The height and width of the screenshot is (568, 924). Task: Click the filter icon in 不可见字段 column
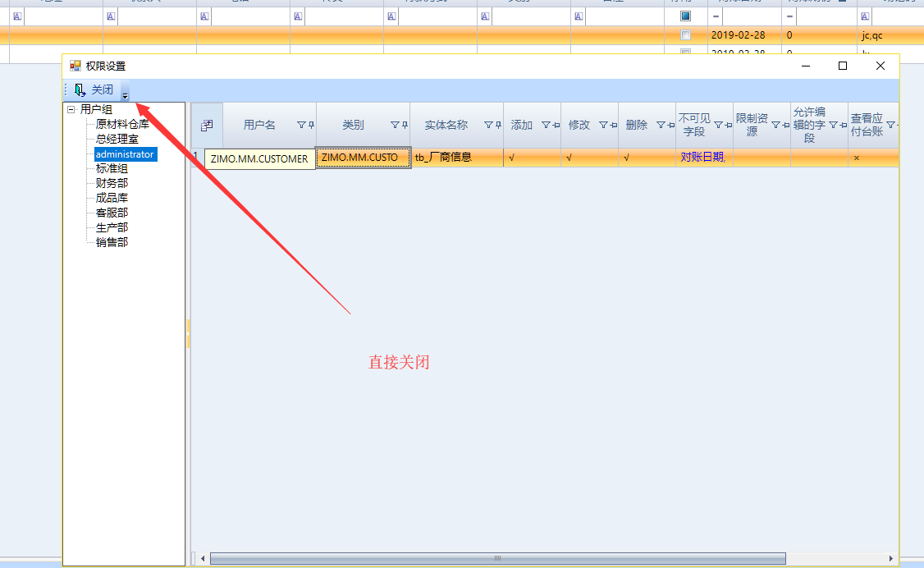718,126
